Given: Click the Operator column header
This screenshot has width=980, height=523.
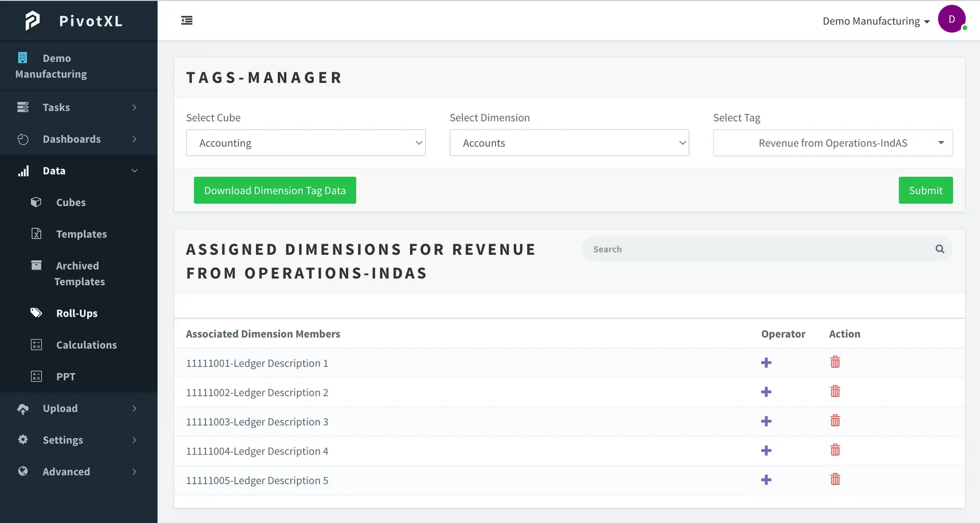Looking at the screenshot, I should (x=783, y=334).
